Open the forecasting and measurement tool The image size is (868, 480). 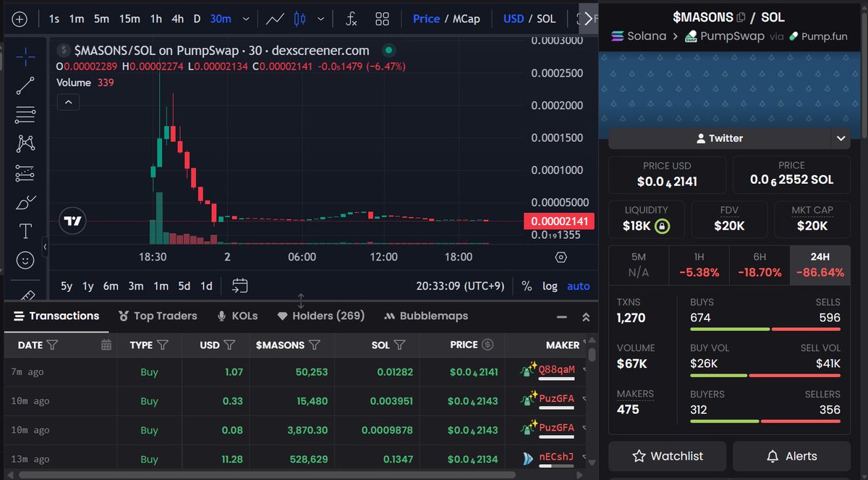[x=25, y=173]
